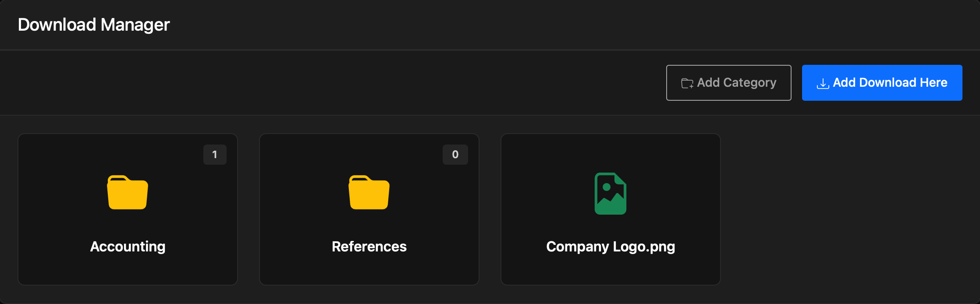Click the Accounting item count badge showing 1
Image resolution: width=980 pixels, height=304 pixels.
(215, 155)
